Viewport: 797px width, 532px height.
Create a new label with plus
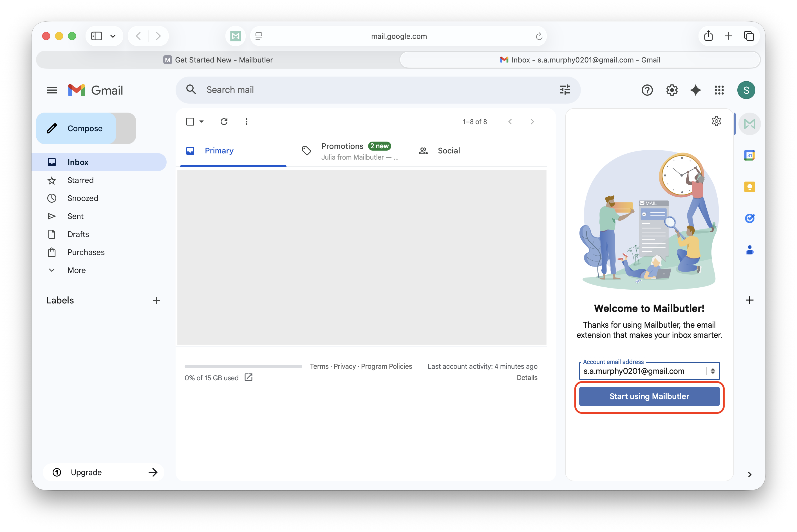[156, 301]
